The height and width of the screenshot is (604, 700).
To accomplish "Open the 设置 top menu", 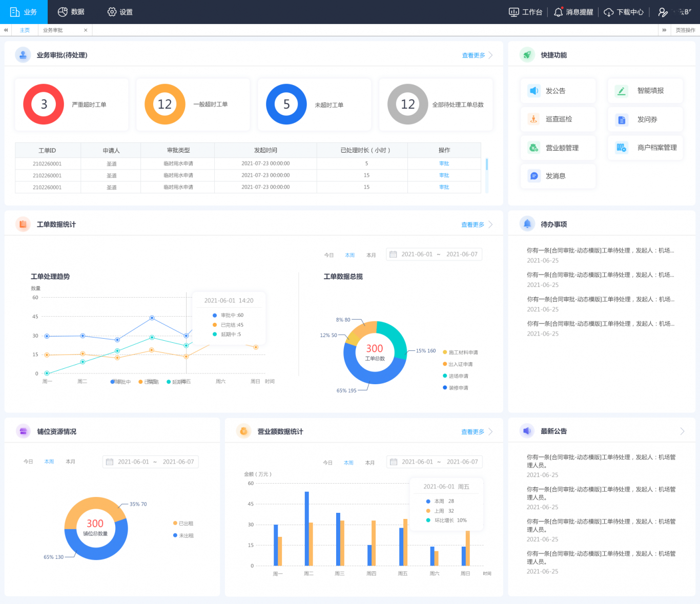I will [120, 12].
